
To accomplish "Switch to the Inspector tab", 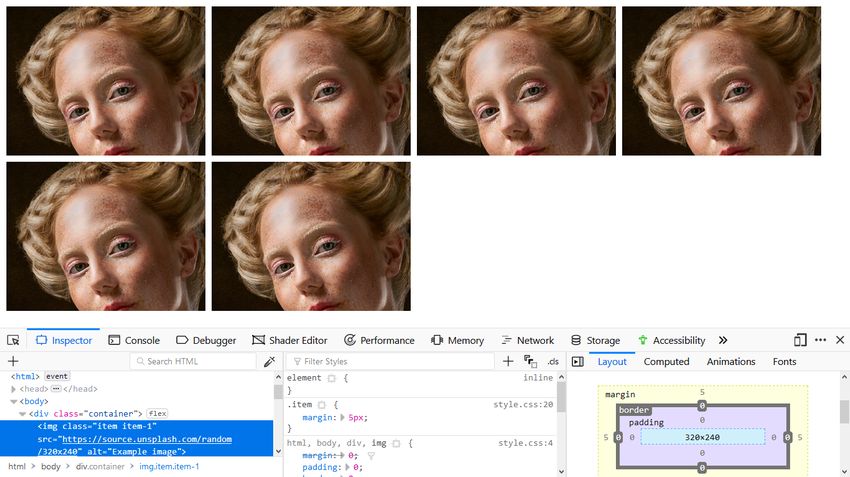I will 63,340.
